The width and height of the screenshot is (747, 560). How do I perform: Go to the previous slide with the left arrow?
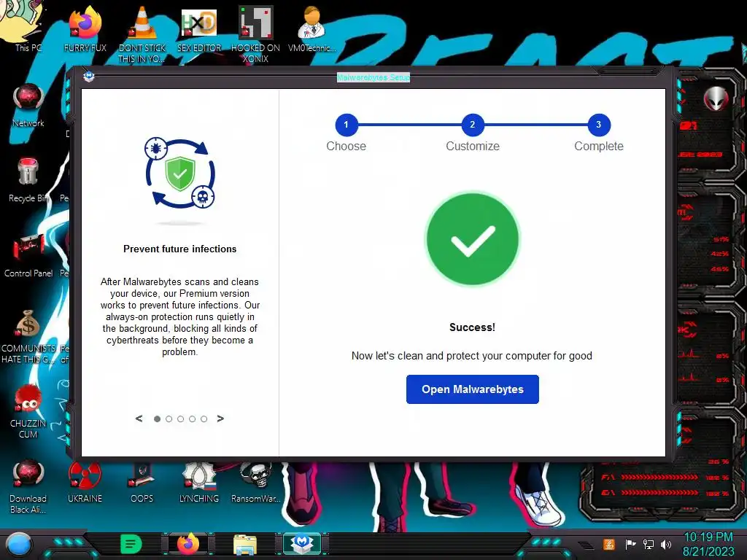pyautogui.click(x=139, y=419)
